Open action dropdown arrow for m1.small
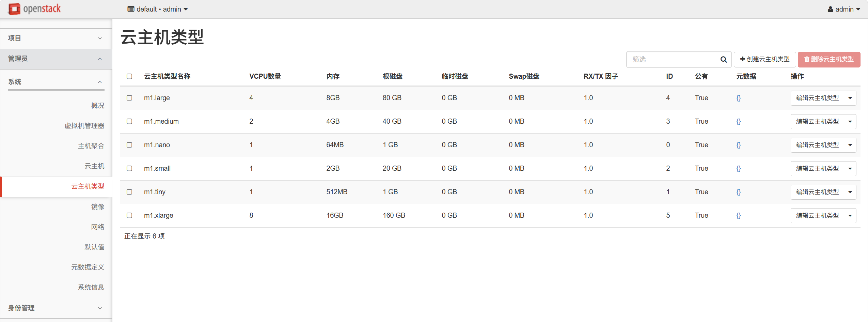 [x=850, y=169]
